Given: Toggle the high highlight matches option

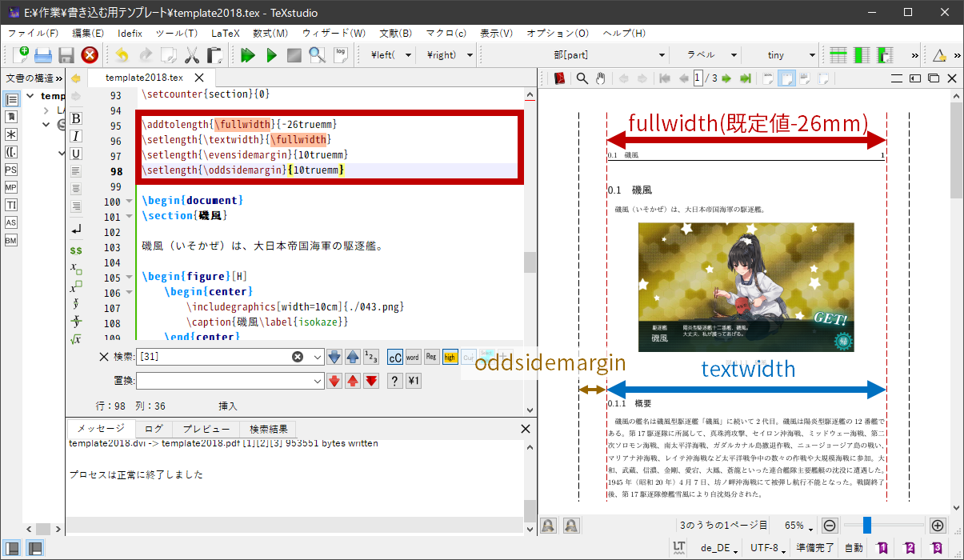Looking at the screenshot, I should click(450, 357).
